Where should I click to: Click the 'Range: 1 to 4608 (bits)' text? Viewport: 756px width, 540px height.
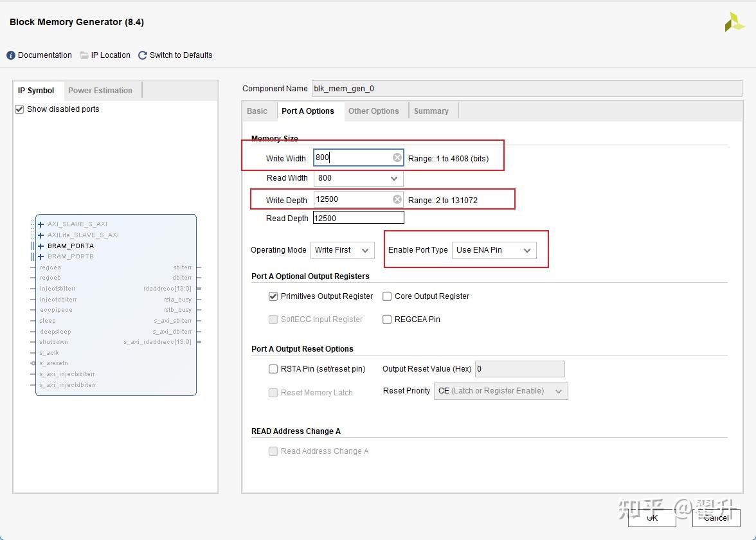[449, 159]
